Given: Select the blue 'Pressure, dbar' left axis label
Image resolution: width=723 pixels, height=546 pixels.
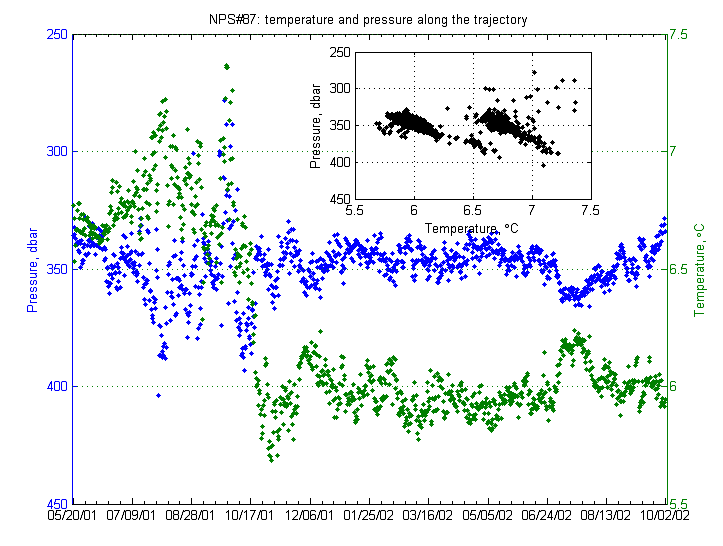Looking at the screenshot, I should point(33,270).
